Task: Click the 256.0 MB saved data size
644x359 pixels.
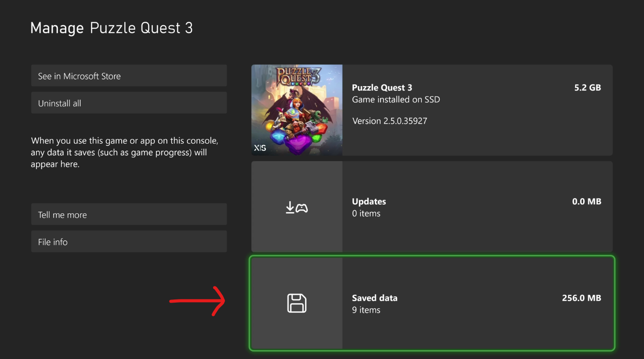Action: [582, 298]
